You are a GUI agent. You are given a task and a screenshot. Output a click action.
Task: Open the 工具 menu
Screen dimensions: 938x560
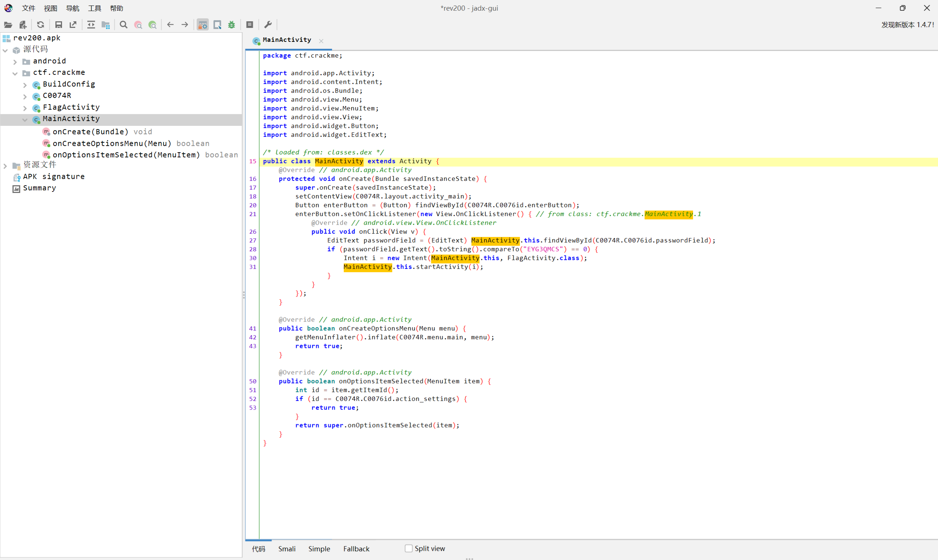click(x=94, y=8)
